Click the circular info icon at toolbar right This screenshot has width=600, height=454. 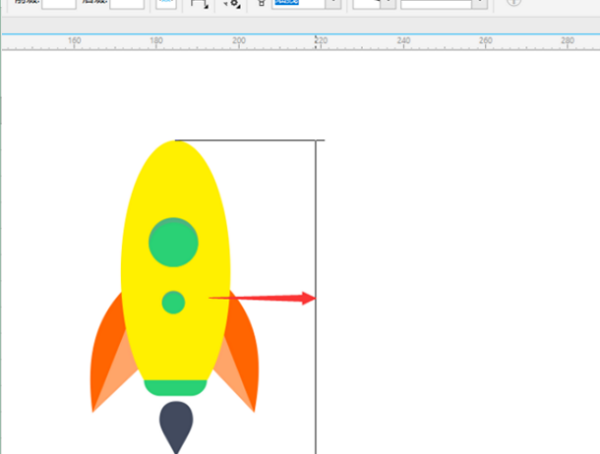516,4
